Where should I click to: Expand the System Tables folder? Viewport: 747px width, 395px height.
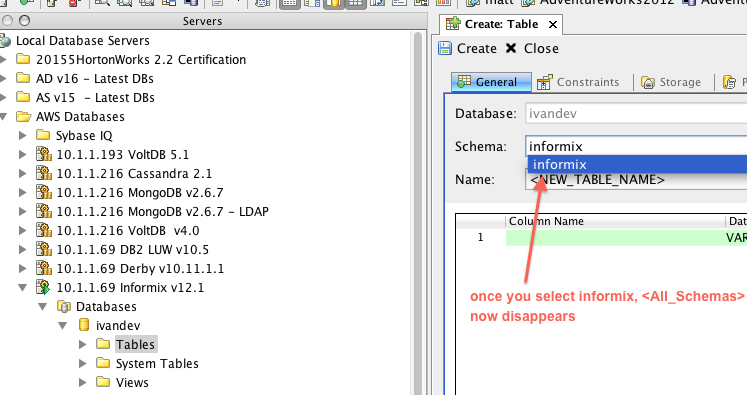[82, 364]
